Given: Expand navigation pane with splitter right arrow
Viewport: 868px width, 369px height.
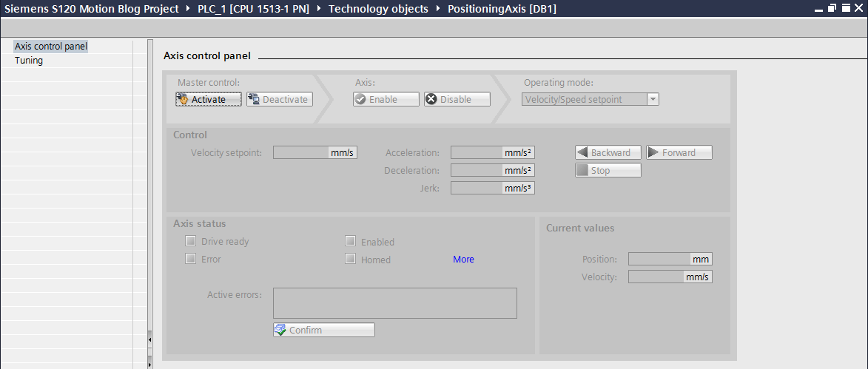Looking at the screenshot, I should [x=150, y=365].
